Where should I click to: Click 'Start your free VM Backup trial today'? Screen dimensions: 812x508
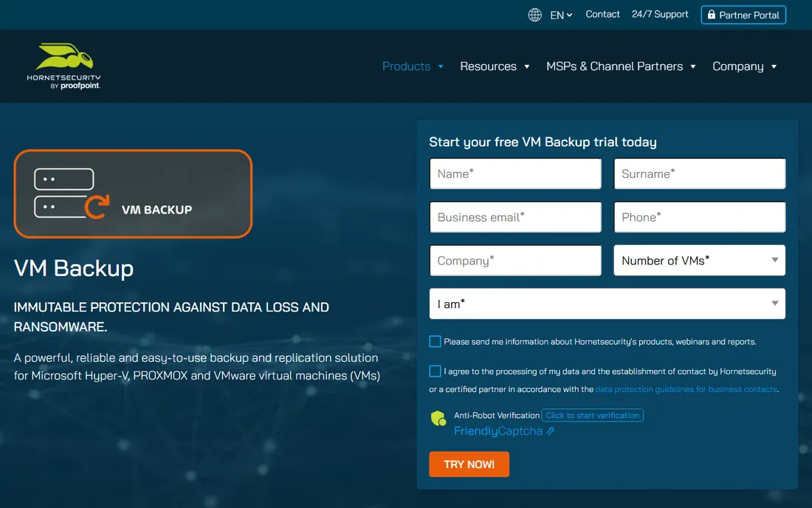point(543,142)
